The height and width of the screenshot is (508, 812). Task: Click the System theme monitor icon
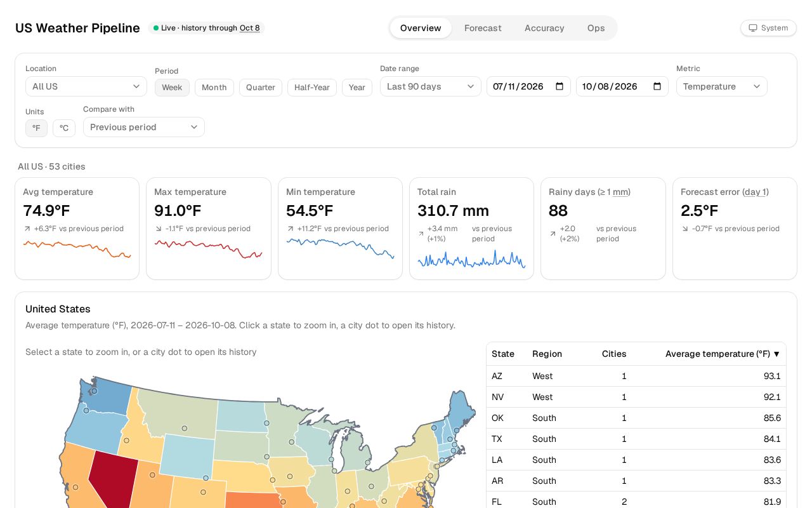753,28
